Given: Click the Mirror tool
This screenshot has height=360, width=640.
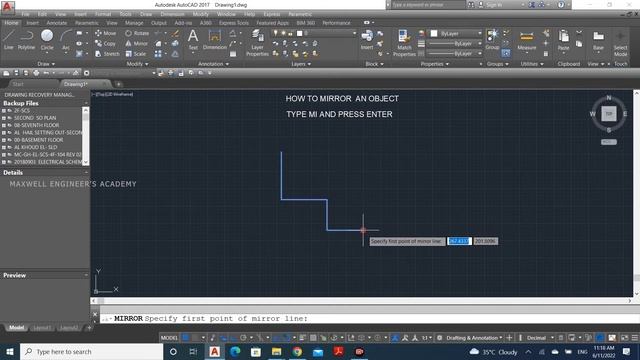Looking at the screenshot, I should 136,43.
